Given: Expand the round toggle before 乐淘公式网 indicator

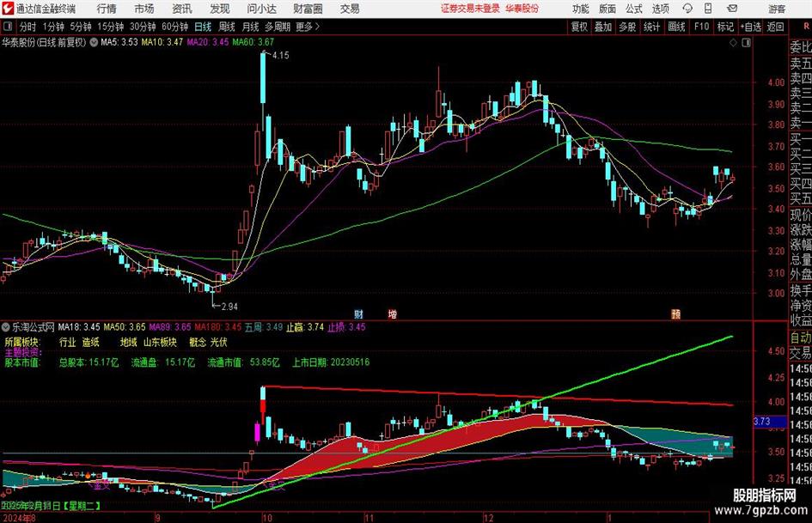Looking at the screenshot, I should (6, 327).
